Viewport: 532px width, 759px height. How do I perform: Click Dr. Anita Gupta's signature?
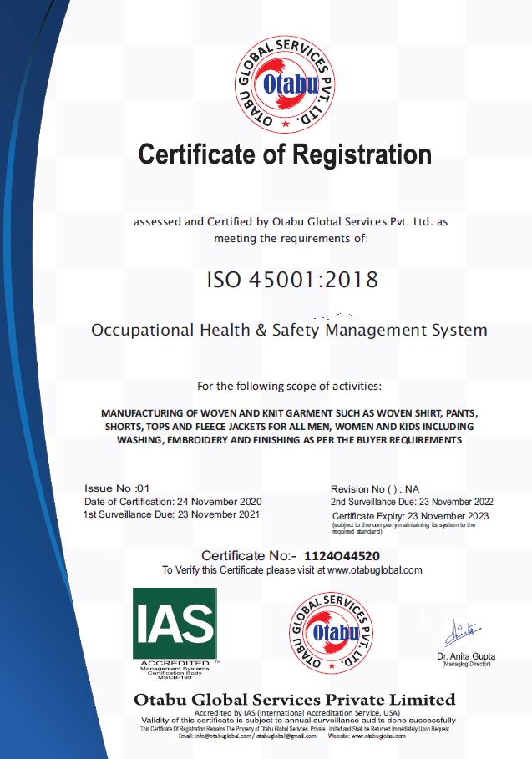pyautogui.click(x=463, y=632)
